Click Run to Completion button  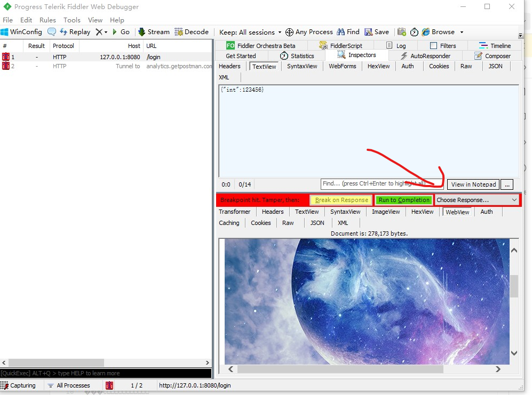pos(404,200)
